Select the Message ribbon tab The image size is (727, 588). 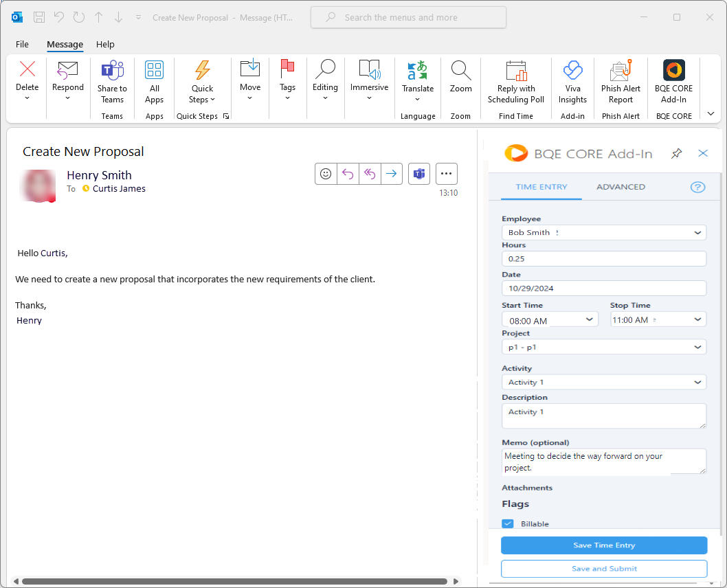65,45
